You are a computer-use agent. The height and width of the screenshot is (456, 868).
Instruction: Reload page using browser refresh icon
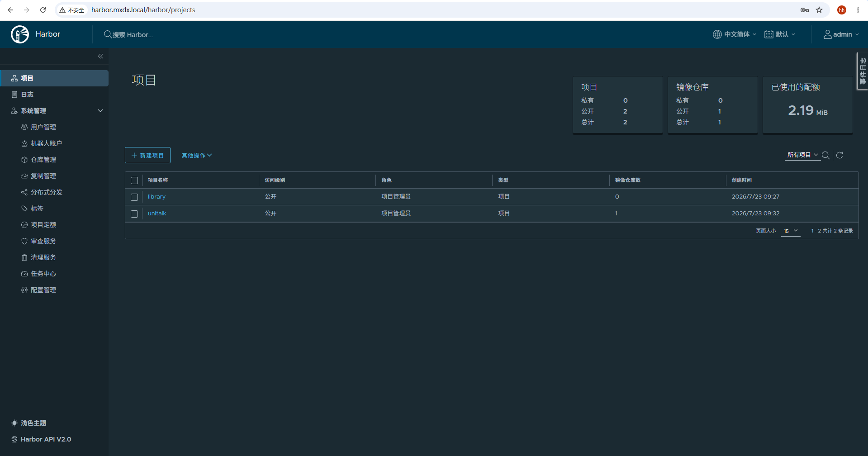[43, 10]
